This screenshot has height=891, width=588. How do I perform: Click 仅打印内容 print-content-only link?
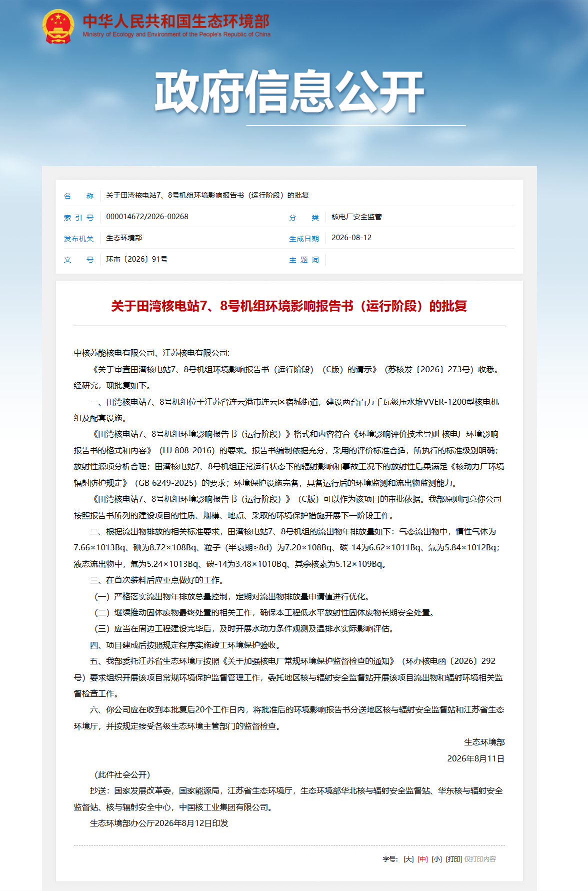(480, 859)
